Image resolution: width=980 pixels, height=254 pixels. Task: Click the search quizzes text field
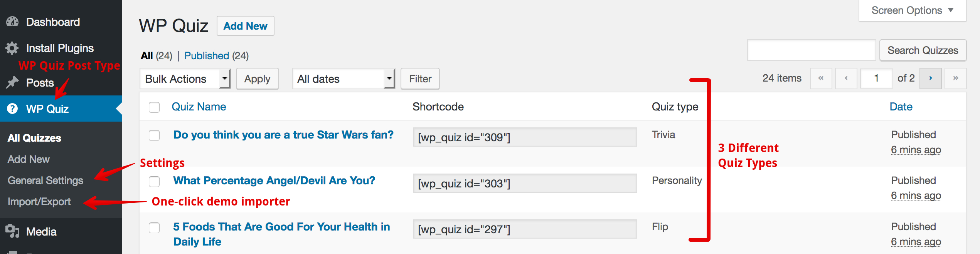[811, 50]
